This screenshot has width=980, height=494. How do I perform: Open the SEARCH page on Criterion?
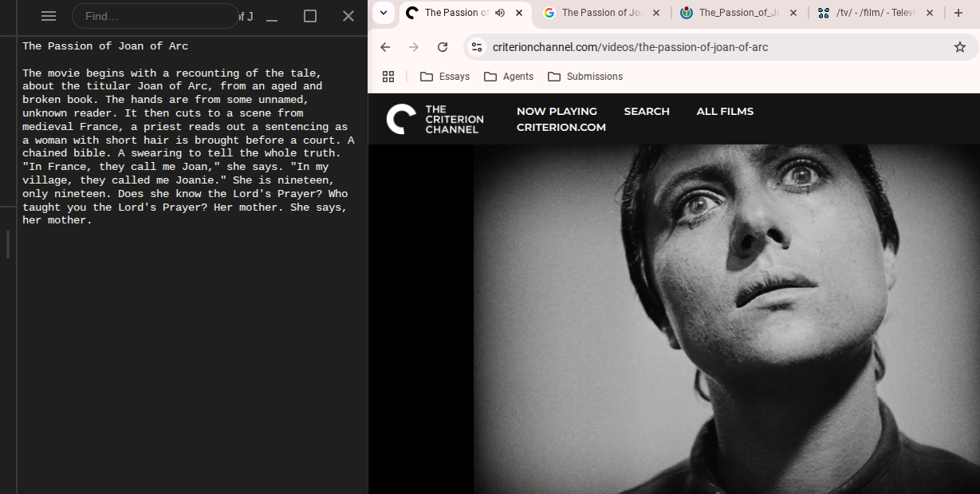click(647, 111)
